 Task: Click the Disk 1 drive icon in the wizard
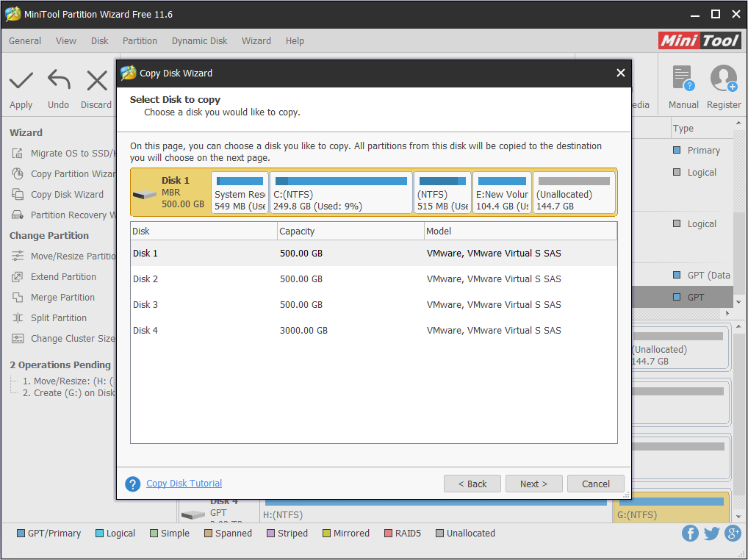coord(145,195)
